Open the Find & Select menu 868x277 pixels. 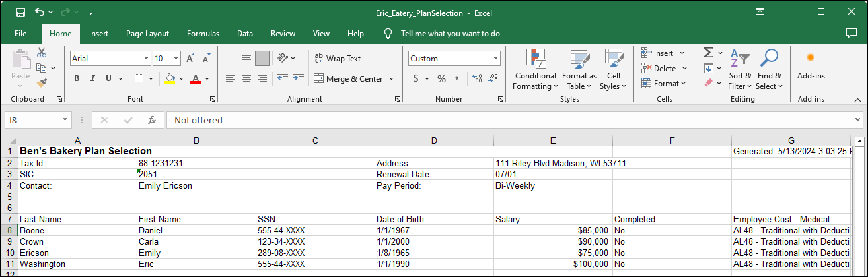pos(769,69)
